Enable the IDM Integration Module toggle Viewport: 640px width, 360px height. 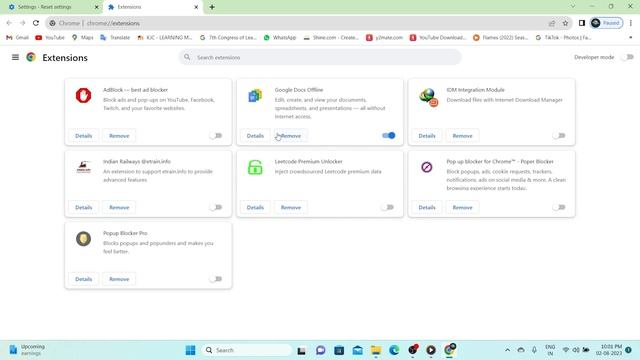559,136
